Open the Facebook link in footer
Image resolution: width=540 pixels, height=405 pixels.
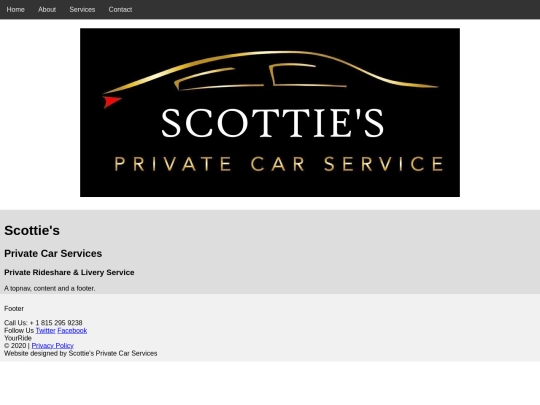click(72, 331)
